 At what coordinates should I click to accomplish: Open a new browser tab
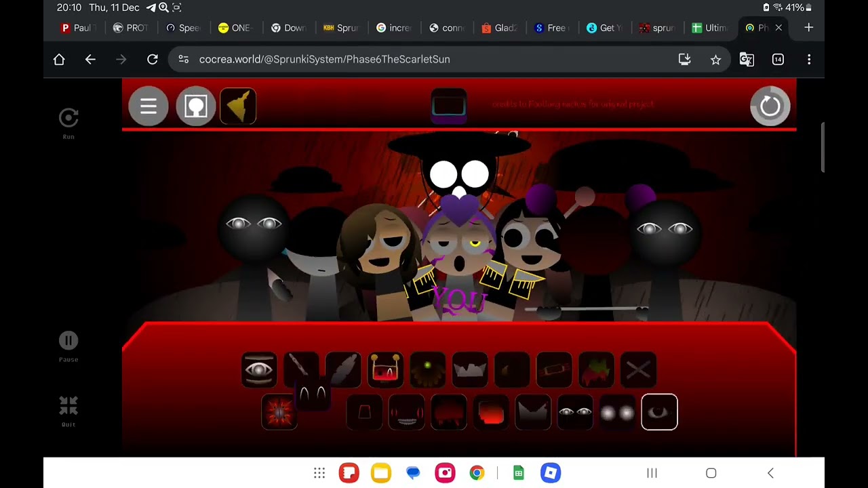pos(808,28)
